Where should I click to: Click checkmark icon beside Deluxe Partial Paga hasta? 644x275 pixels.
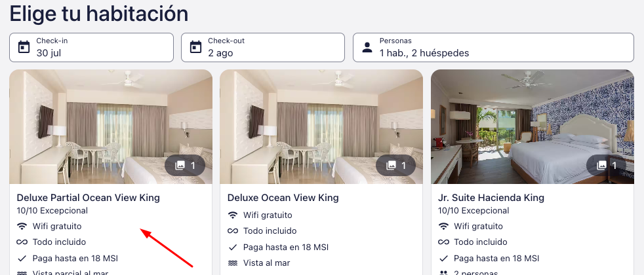coord(22,259)
